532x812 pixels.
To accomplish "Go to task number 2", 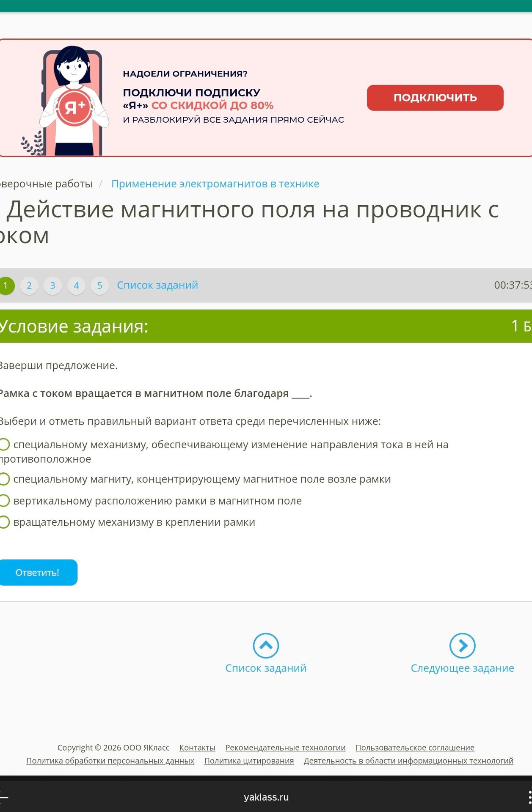I will 29,285.
